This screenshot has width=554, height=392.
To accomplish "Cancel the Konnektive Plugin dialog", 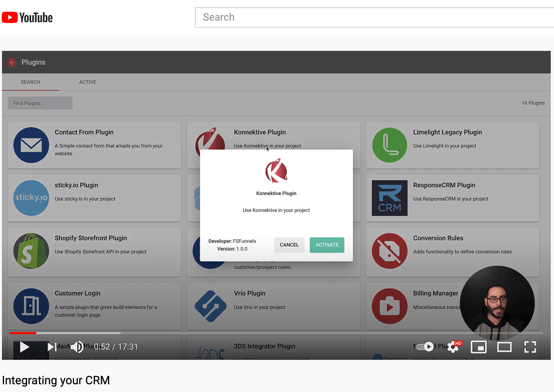I will (289, 245).
